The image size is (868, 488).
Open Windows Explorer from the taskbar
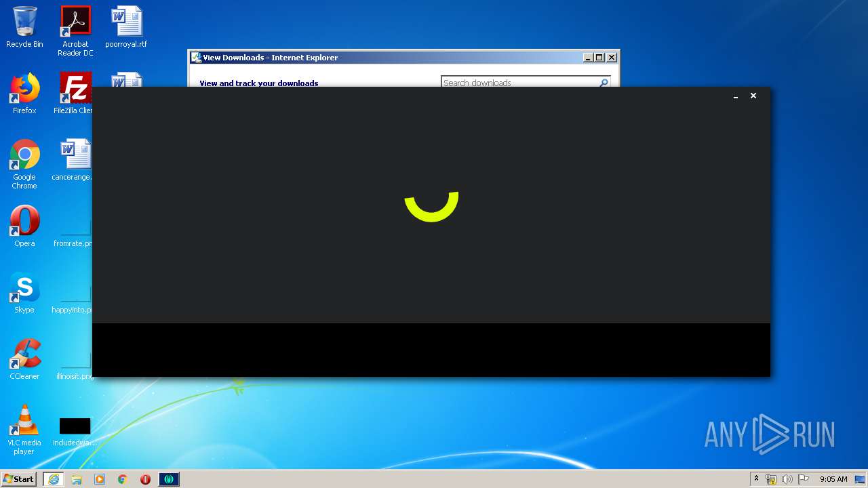pyautogui.click(x=77, y=479)
